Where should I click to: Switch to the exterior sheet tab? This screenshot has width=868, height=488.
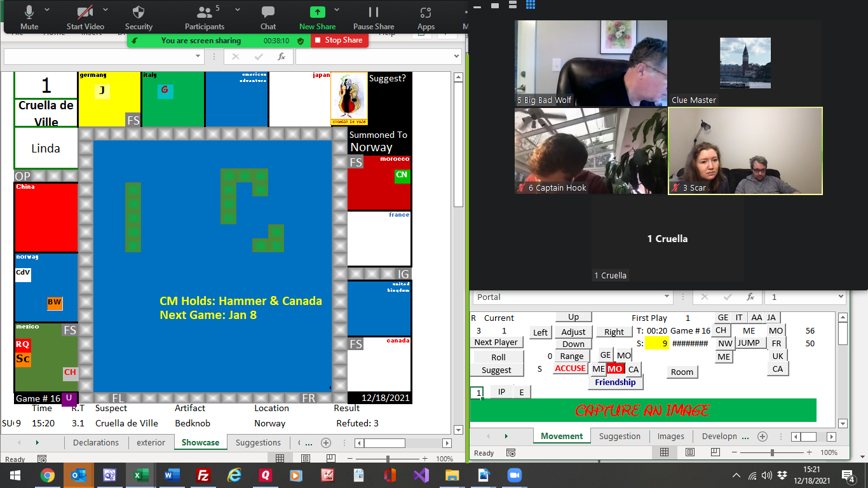click(x=151, y=443)
